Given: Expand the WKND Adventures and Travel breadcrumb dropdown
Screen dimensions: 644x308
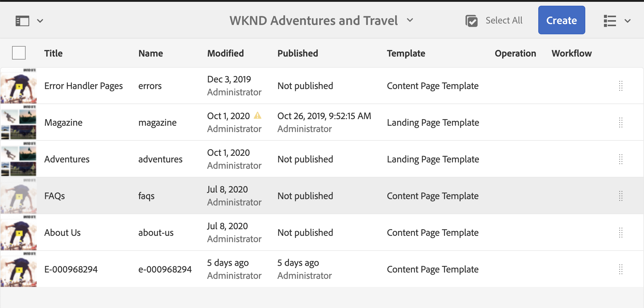Looking at the screenshot, I should [410, 20].
